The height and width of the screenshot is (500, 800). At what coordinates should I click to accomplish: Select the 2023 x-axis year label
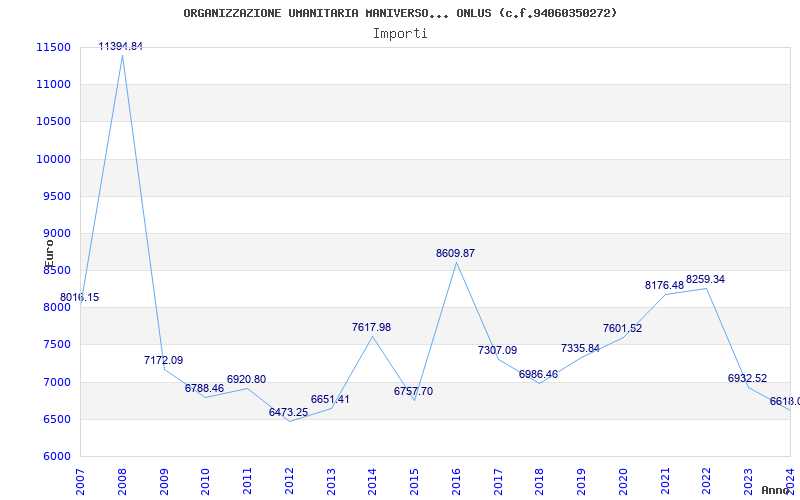coord(748,481)
